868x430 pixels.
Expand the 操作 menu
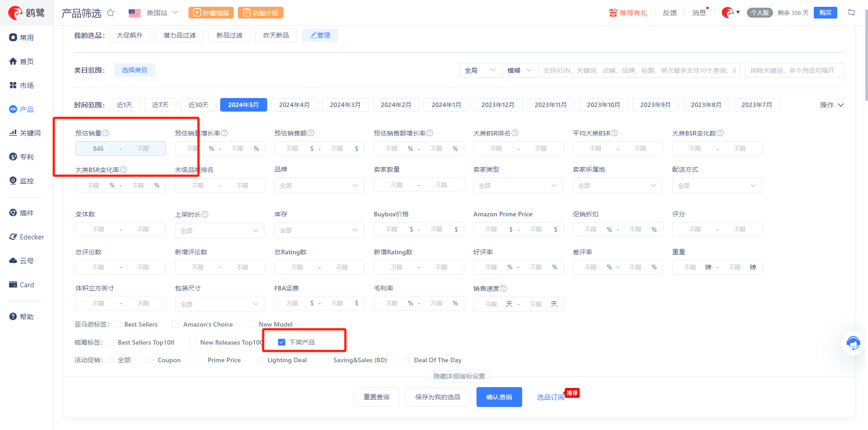[832, 105]
